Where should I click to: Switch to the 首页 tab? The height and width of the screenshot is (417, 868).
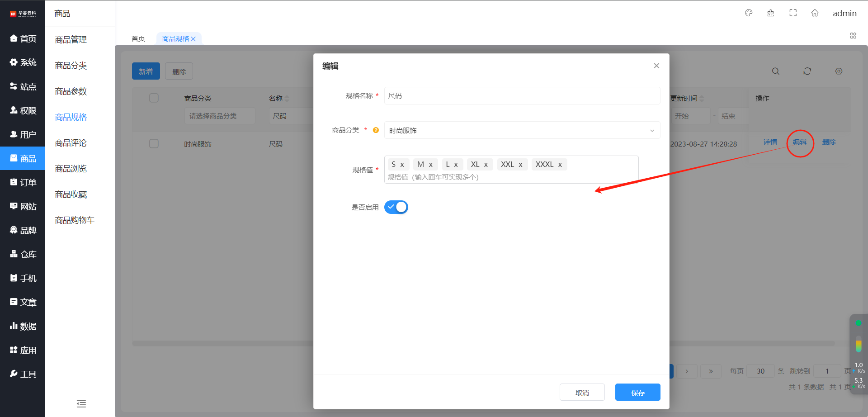[x=138, y=39]
